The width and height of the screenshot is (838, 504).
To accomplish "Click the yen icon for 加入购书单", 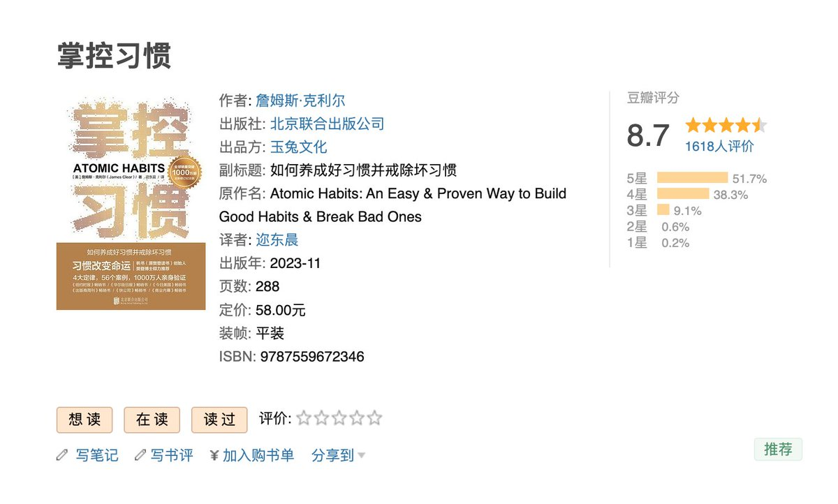I will 214,456.
